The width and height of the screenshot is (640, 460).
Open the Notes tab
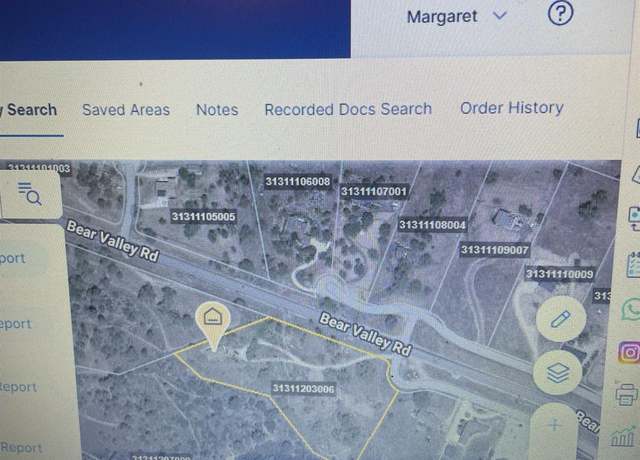(x=217, y=110)
